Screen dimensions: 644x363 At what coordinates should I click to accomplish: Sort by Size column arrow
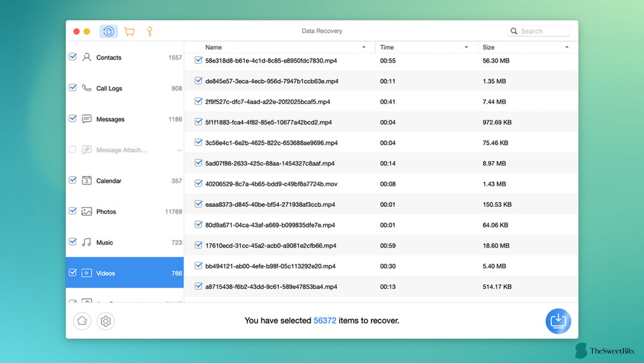(567, 47)
